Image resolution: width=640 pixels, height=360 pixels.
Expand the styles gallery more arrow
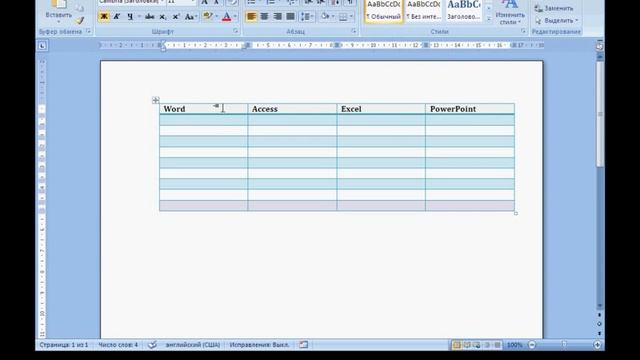[489, 19]
